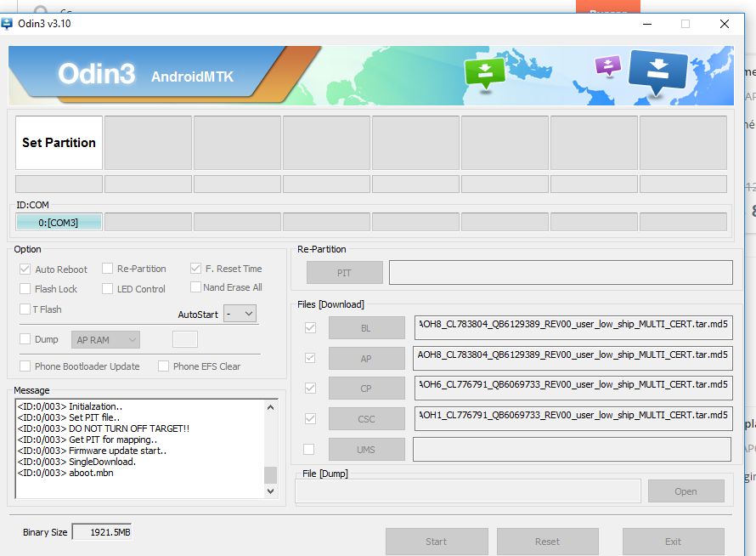
Task: Click the BL firmware file path field
Action: [573, 328]
